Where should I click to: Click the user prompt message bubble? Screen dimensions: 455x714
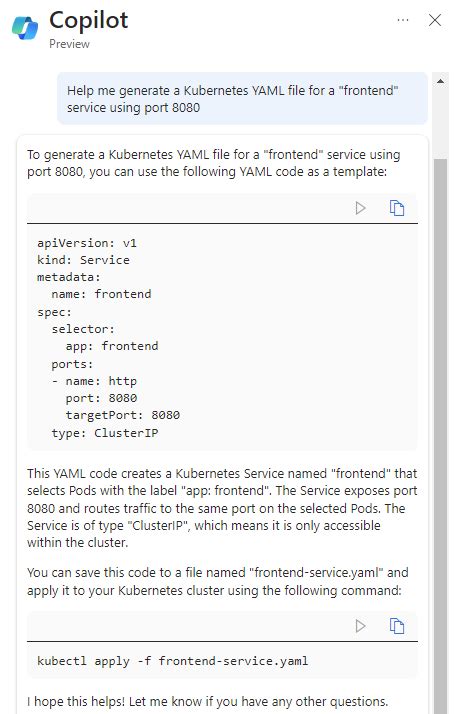[242, 98]
